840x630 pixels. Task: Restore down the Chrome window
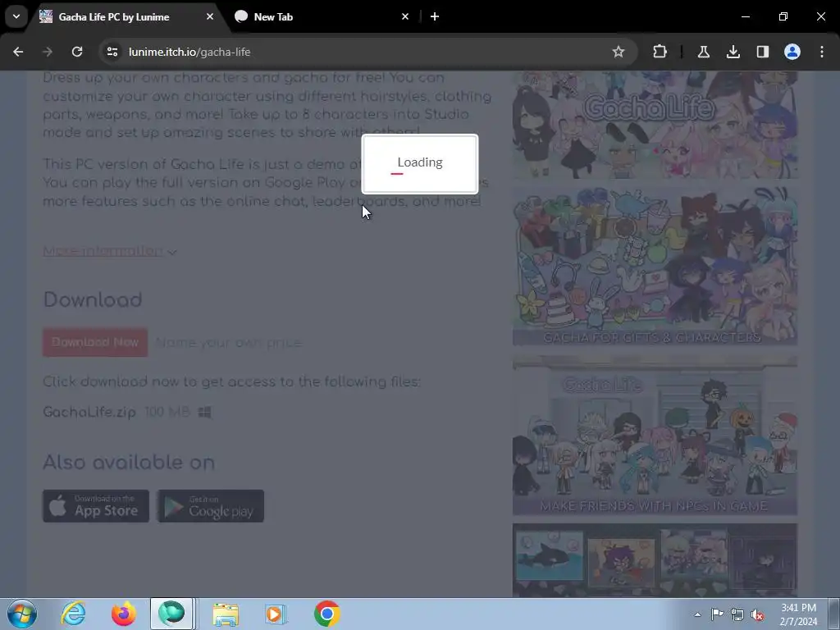783,16
